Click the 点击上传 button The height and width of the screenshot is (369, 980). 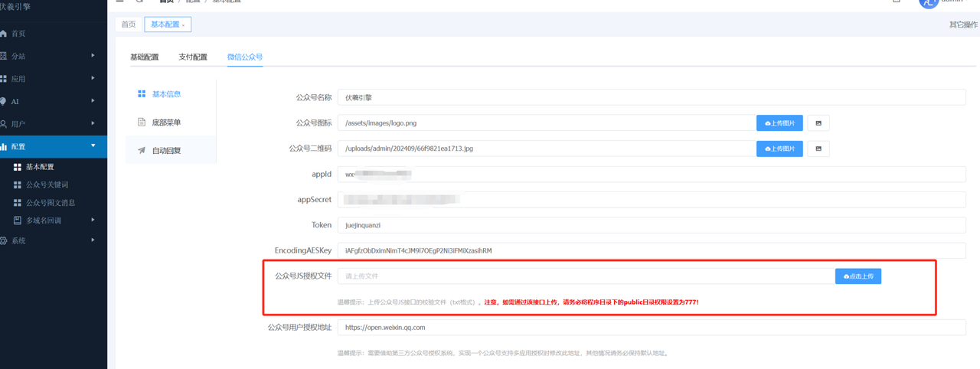point(858,276)
